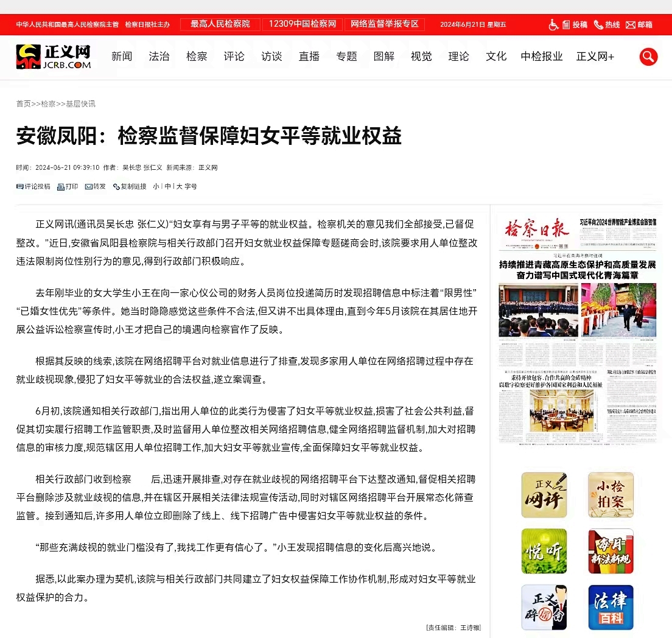672x638 pixels.
Task: Click the 最高人民检察院 top button
Action: click(x=220, y=24)
